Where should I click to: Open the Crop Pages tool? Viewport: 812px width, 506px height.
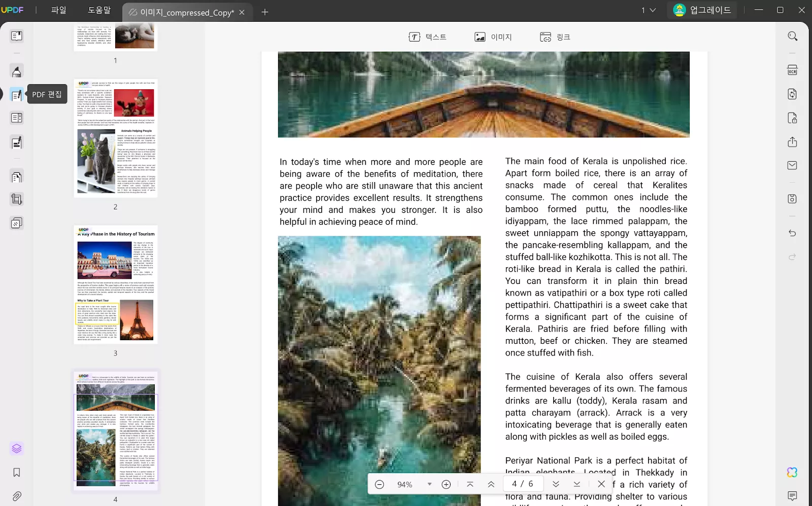click(16, 199)
